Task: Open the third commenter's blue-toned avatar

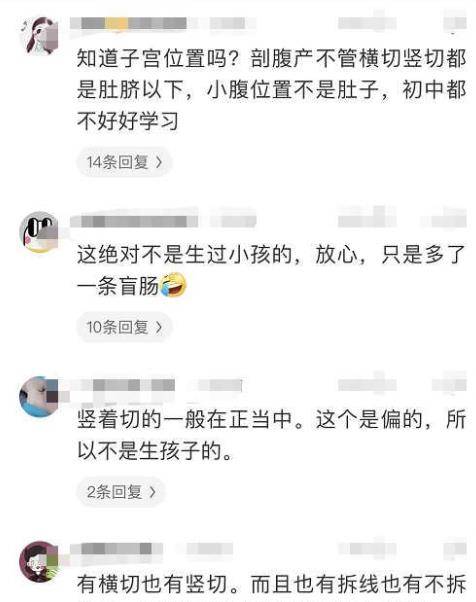Action: [x=39, y=396]
